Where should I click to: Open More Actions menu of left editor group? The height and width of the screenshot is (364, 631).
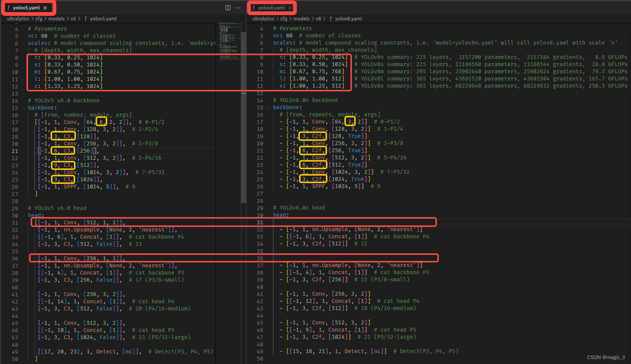238,8
